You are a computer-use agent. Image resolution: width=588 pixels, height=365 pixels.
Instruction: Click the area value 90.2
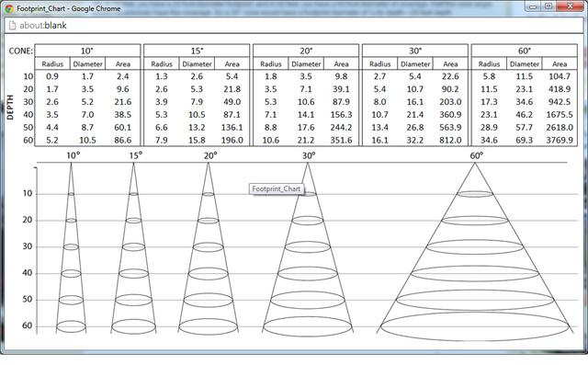pyautogui.click(x=450, y=89)
